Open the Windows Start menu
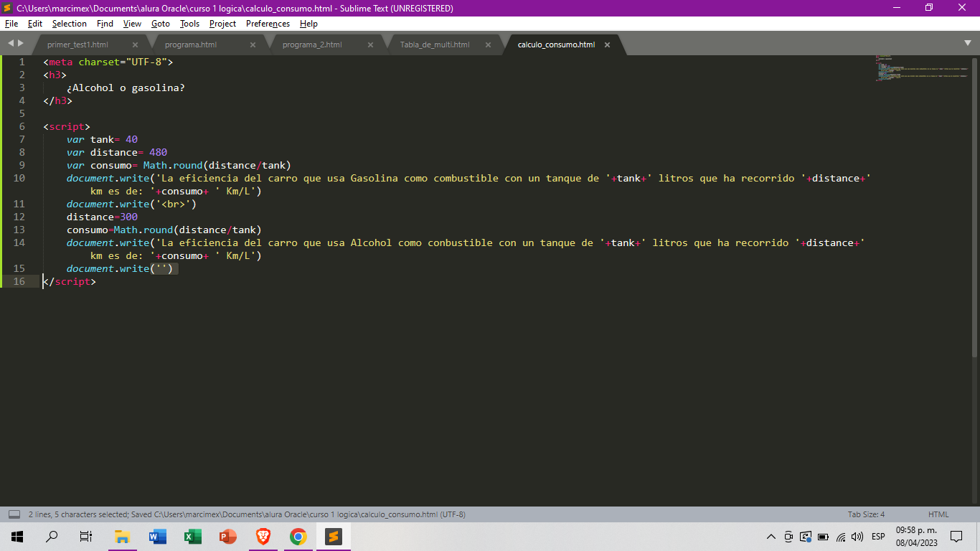 coord(17,536)
